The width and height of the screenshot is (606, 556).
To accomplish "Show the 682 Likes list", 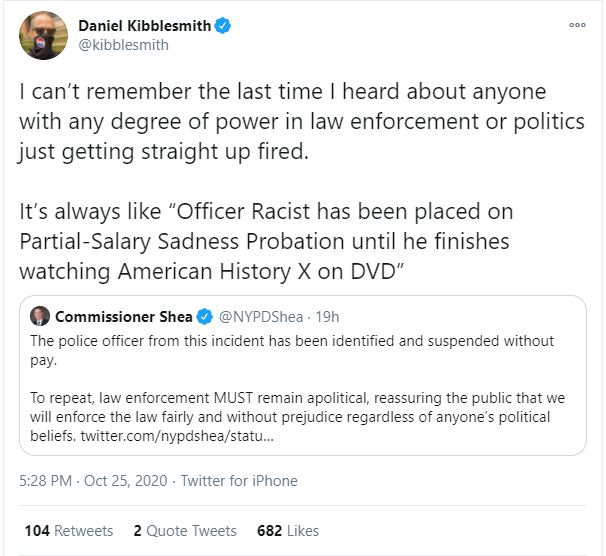I will point(289,530).
